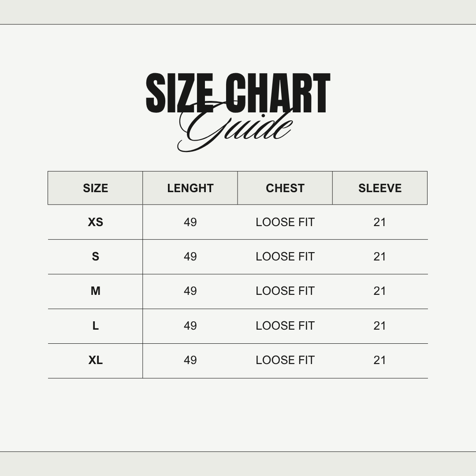Click the sleeve value 21 for XL
Image resolution: width=476 pixels, height=476 pixels.
(x=380, y=360)
